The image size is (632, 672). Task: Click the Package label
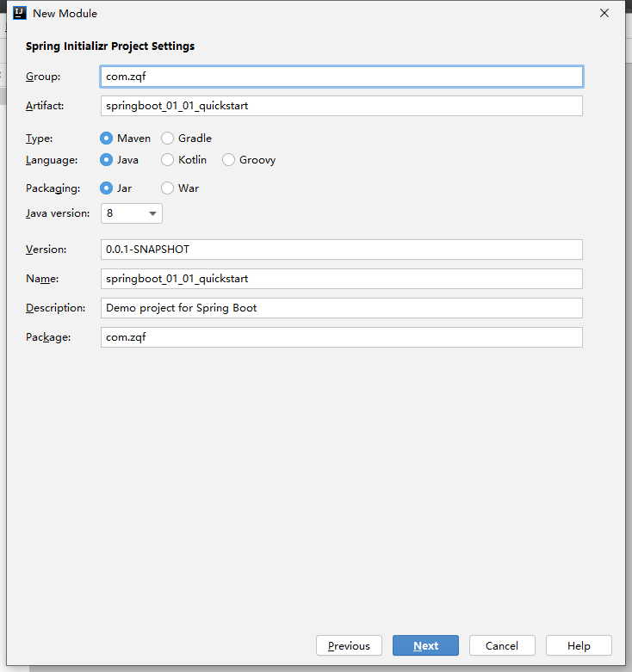48,337
